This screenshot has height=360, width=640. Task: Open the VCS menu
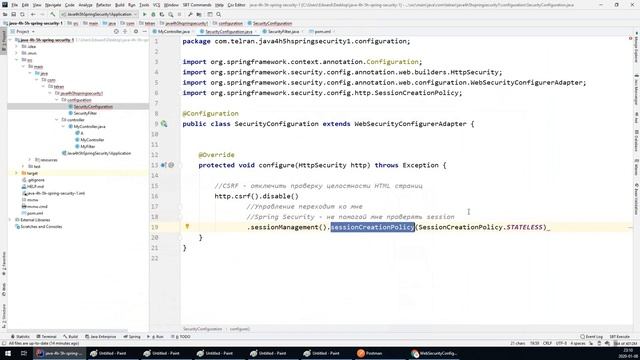156,5
